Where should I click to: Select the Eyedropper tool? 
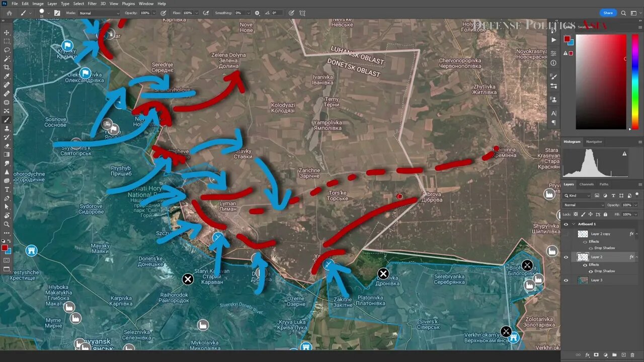(7, 76)
